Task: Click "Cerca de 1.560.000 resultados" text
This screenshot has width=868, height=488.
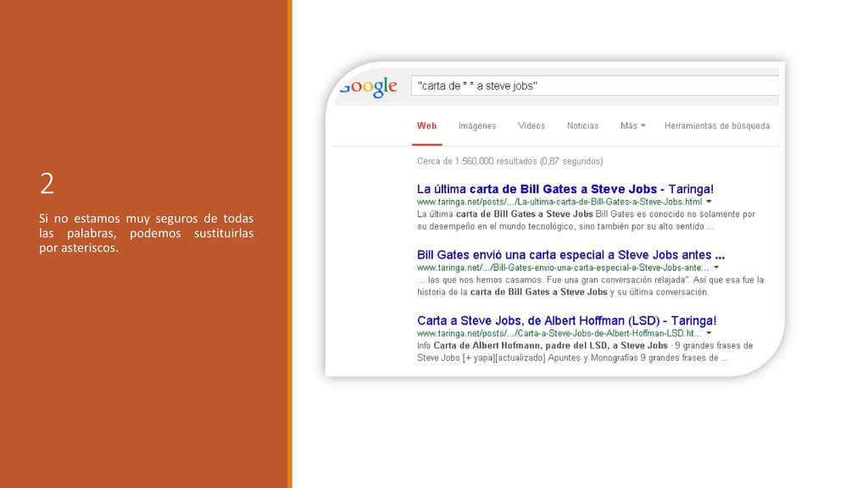Action: tap(509, 162)
